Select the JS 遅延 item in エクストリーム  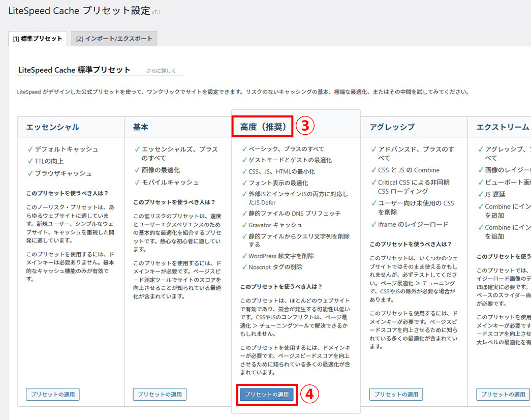click(x=495, y=194)
